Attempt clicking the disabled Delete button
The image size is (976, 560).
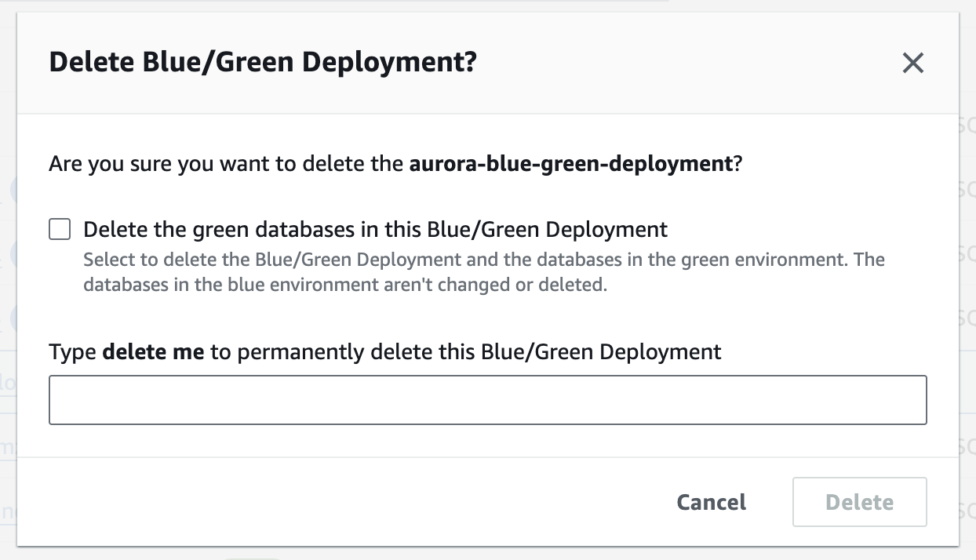pos(859,502)
